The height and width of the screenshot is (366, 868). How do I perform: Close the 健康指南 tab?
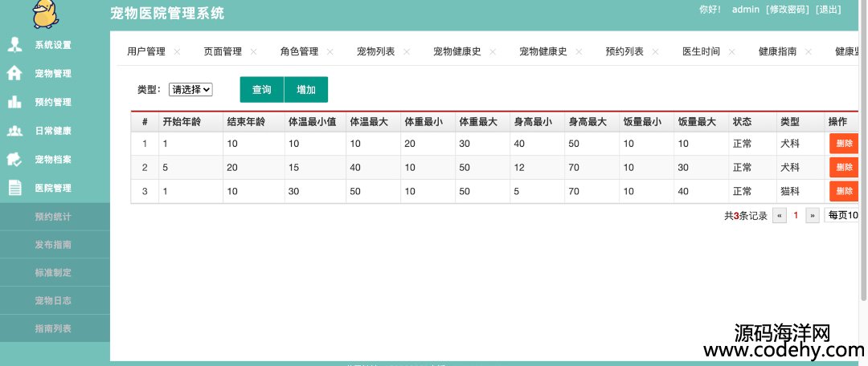809,51
